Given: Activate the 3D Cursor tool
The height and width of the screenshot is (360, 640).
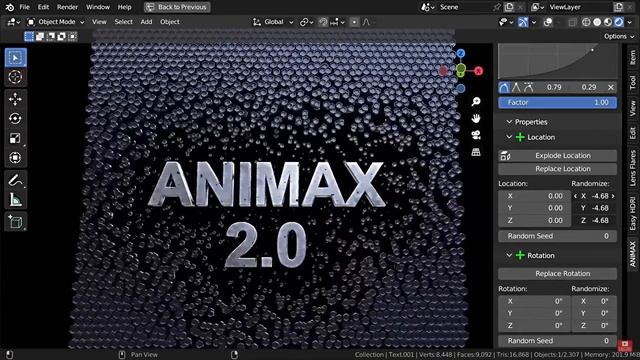Looking at the screenshot, I should [16, 77].
